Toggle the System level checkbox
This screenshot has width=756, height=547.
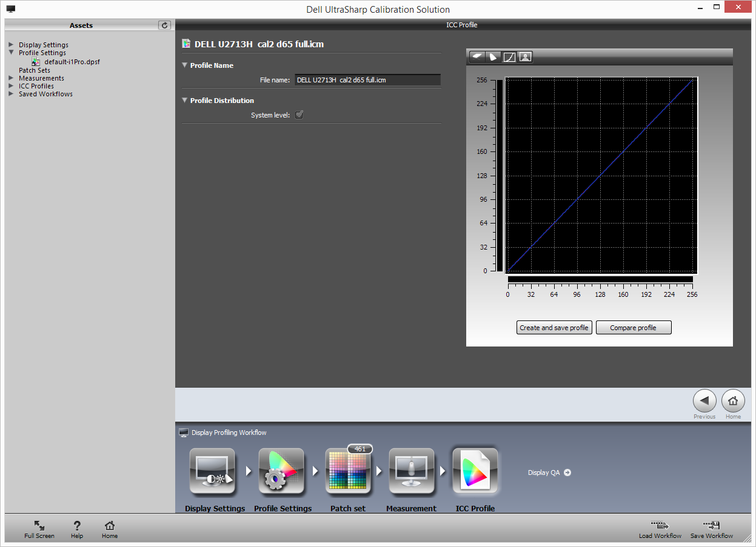[299, 114]
